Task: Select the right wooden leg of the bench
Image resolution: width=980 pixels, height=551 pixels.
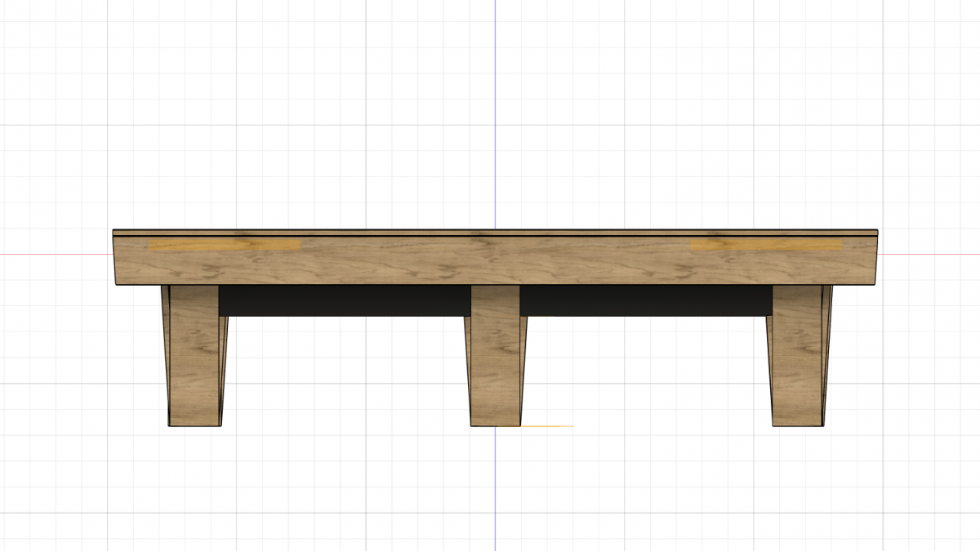Action: [797, 355]
